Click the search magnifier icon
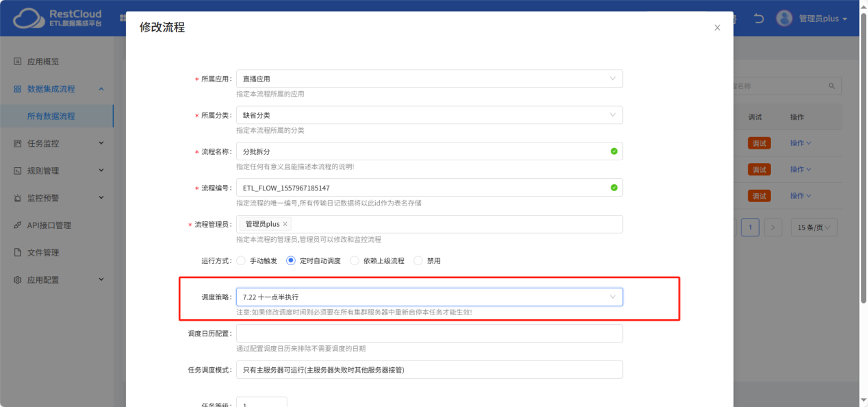The height and width of the screenshot is (407, 868). pyautogui.click(x=832, y=86)
